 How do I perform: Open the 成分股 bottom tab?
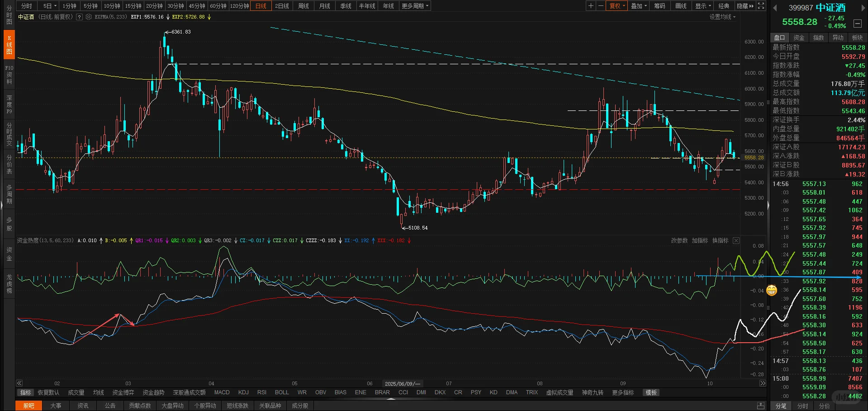300,406
